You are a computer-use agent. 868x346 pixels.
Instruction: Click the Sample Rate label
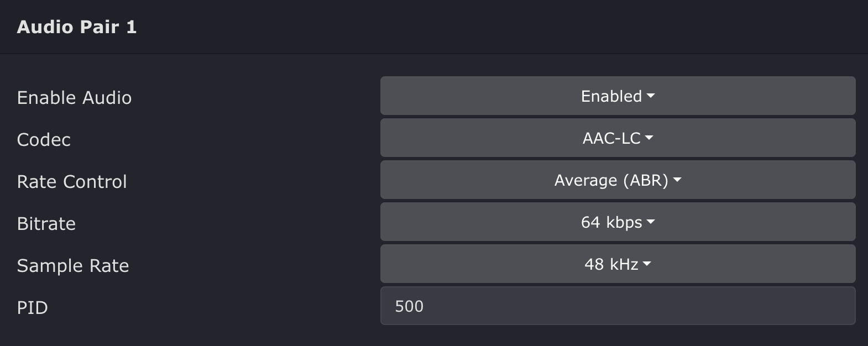coord(73,266)
